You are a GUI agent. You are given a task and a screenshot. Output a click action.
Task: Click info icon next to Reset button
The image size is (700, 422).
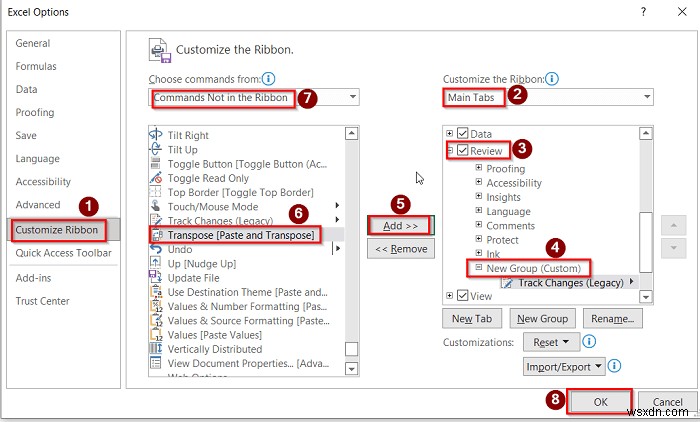coord(589,342)
